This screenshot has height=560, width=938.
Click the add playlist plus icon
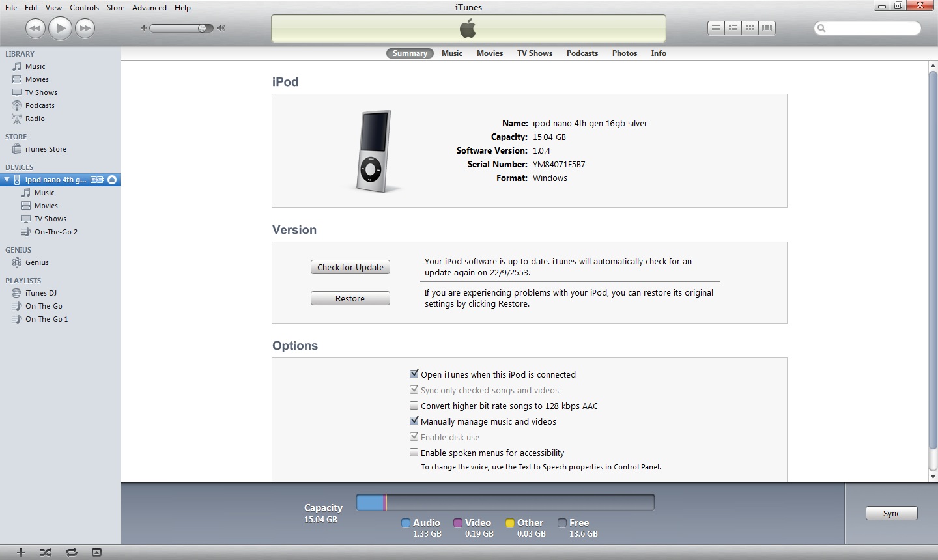click(21, 552)
